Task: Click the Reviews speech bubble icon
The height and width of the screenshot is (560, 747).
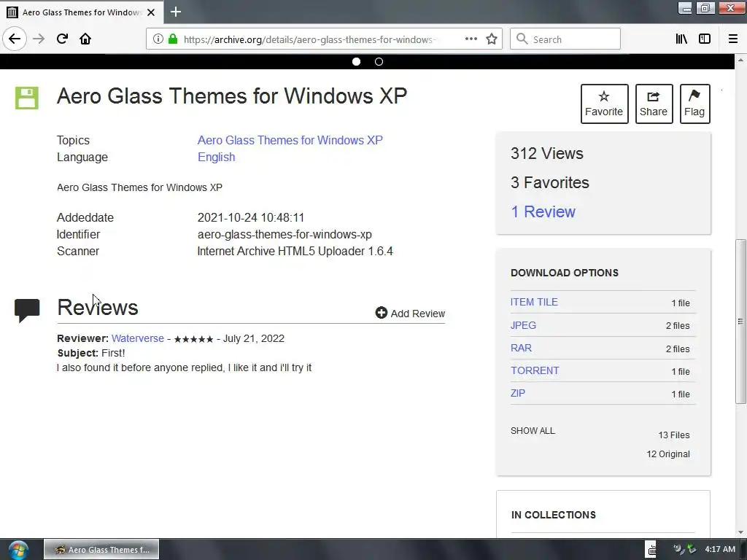Action: coord(27,311)
